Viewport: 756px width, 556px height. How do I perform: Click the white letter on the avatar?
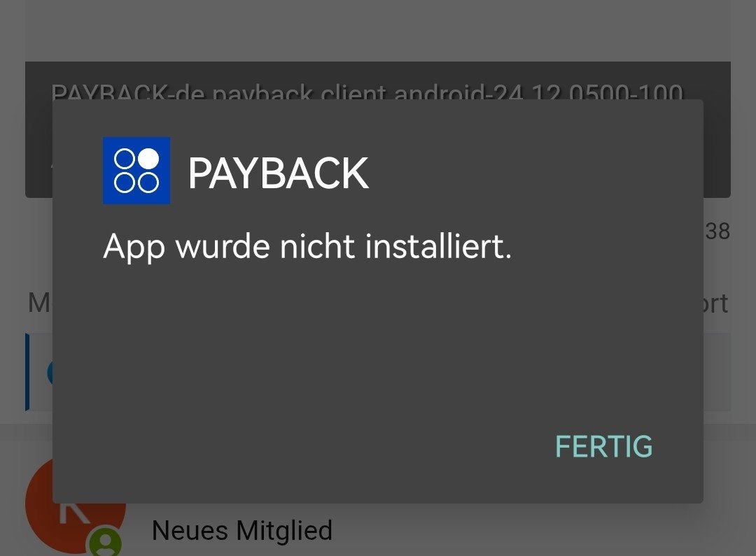(73, 513)
